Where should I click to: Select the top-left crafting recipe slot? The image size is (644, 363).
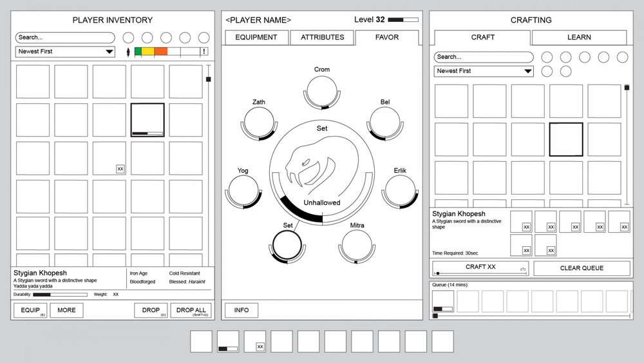pyautogui.click(x=451, y=101)
